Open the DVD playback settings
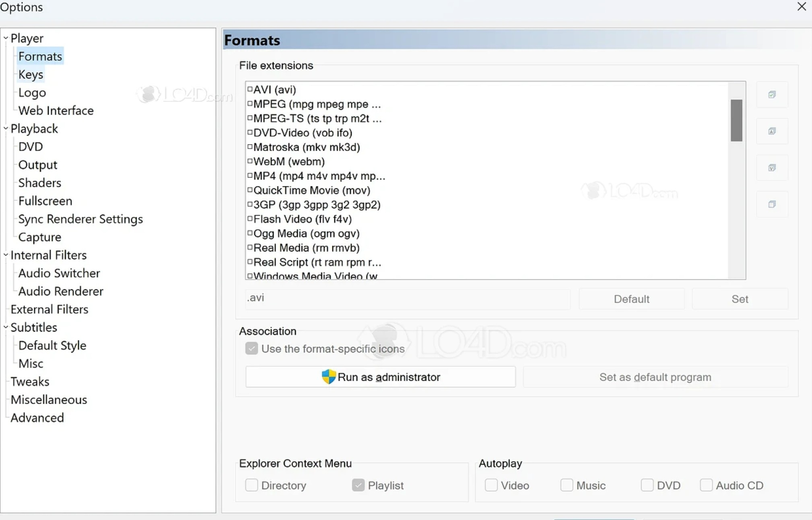 coord(31,147)
